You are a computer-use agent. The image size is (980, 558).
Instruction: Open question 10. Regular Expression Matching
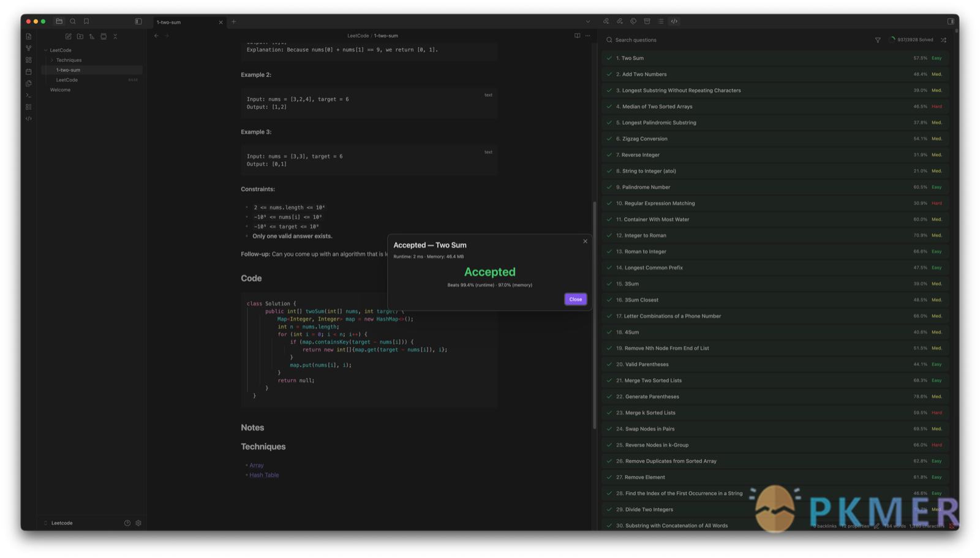pos(775,203)
